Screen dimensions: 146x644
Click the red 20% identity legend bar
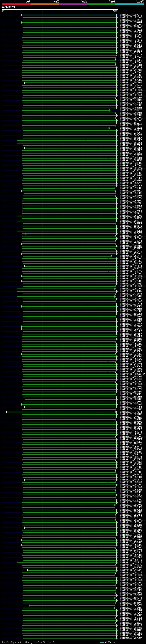point(16,4)
